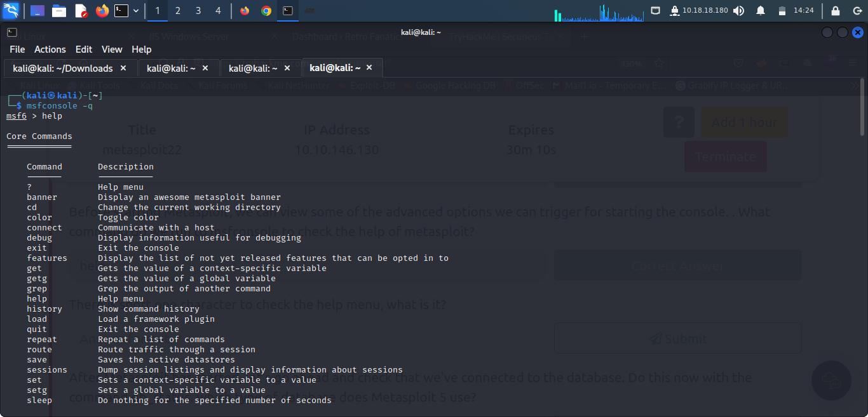Open the Kali applications menu

[x=11, y=10]
